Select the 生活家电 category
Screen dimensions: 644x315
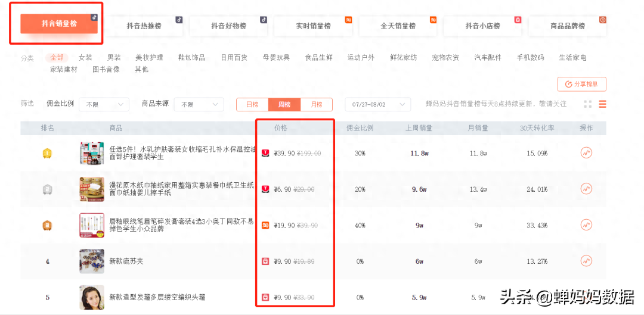tap(572, 57)
